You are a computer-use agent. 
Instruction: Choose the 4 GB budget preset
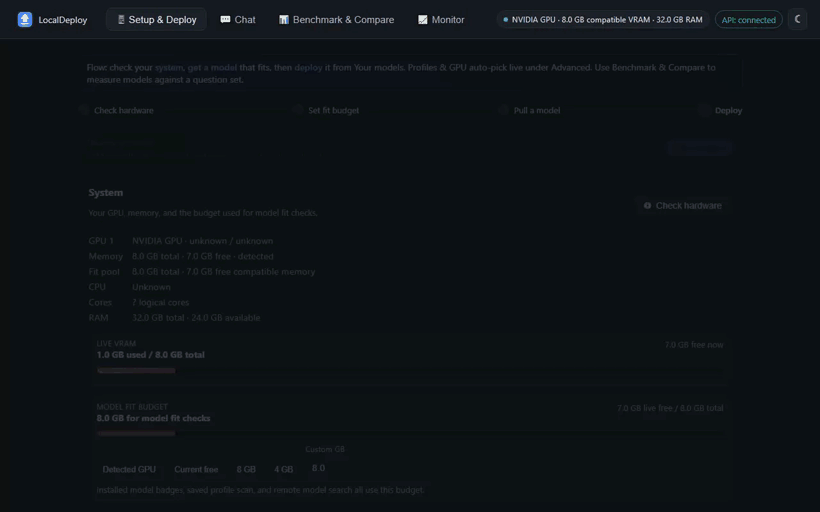point(283,470)
